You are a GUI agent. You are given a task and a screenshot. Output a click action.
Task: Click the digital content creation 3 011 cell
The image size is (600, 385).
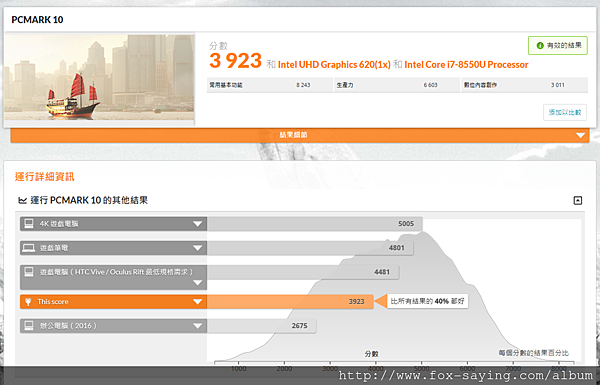point(525,85)
